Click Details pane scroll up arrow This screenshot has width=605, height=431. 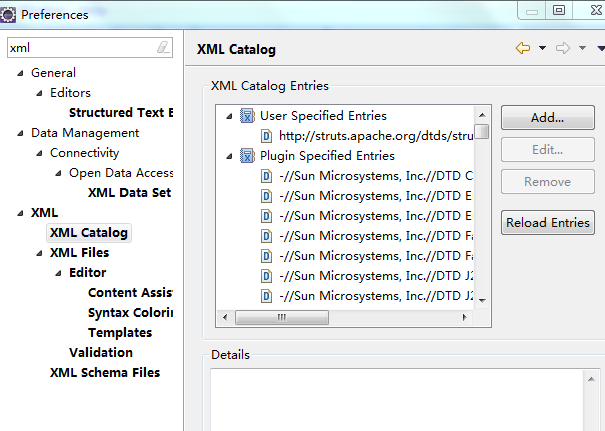click(x=591, y=379)
